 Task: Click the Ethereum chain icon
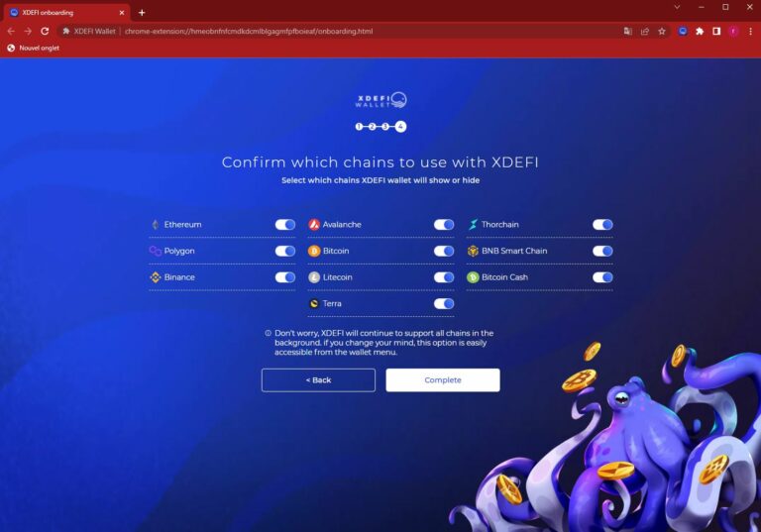[156, 224]
